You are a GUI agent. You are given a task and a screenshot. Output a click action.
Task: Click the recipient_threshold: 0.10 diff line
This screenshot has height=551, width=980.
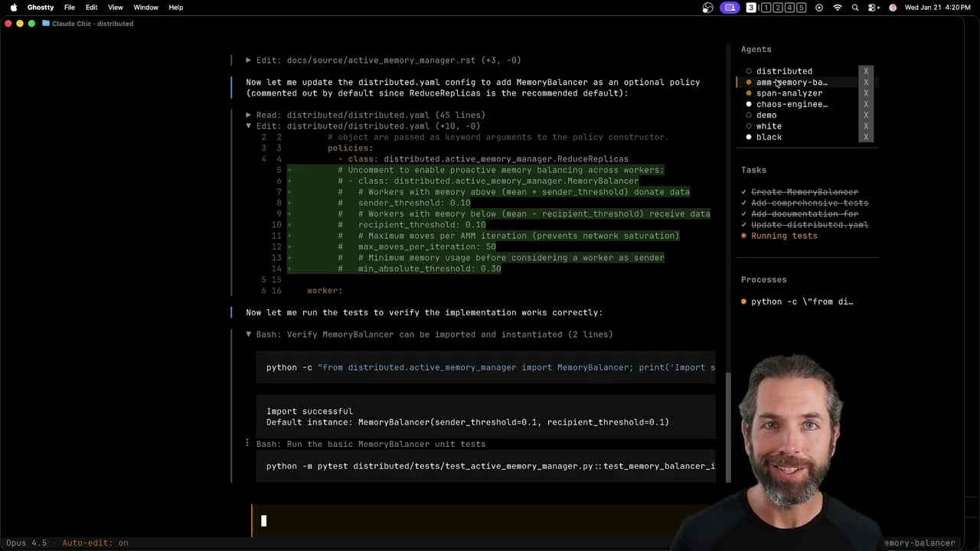(x=422, y=225)
